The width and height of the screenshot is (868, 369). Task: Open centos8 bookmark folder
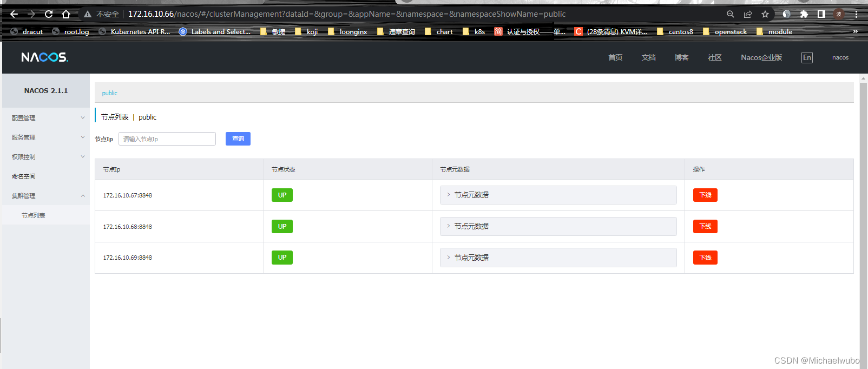(675, 31)
